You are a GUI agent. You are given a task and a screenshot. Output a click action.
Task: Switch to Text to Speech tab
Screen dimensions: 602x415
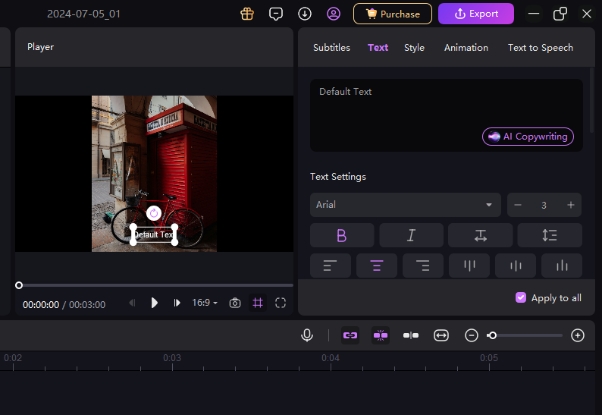[x=540, y=48]
